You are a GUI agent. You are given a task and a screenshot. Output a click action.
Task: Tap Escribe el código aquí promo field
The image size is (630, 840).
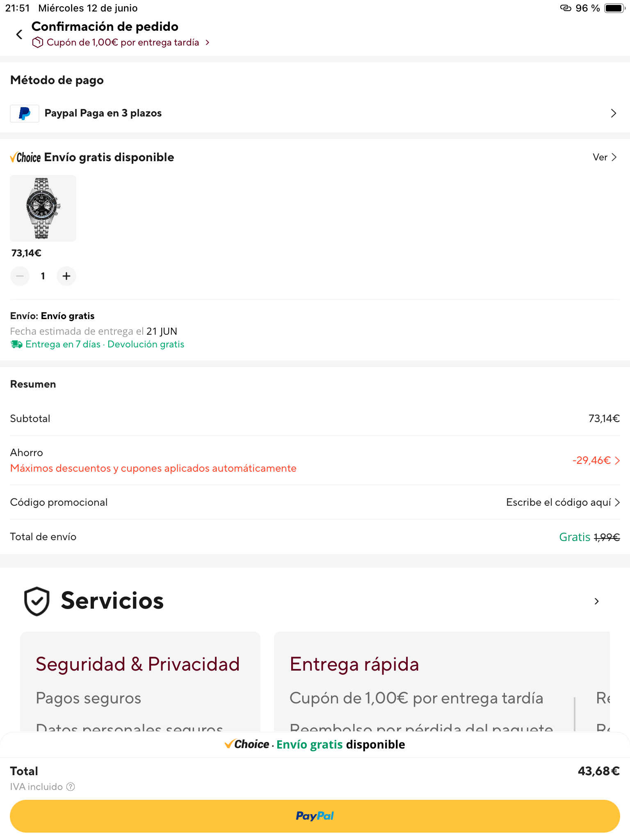point(562,502)
